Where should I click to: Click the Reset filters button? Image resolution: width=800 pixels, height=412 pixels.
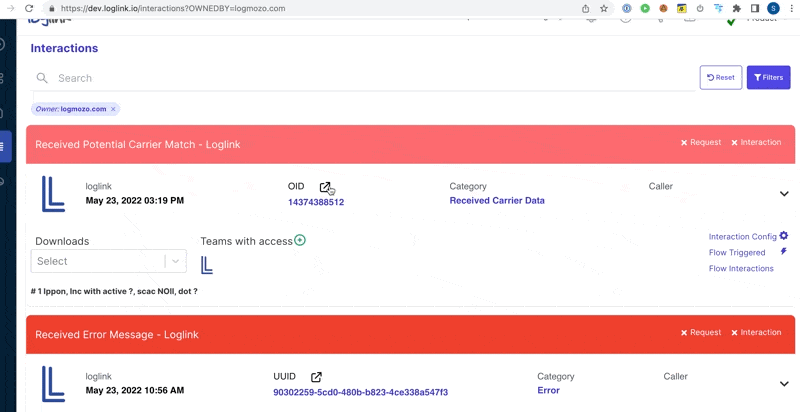(720, 78)
